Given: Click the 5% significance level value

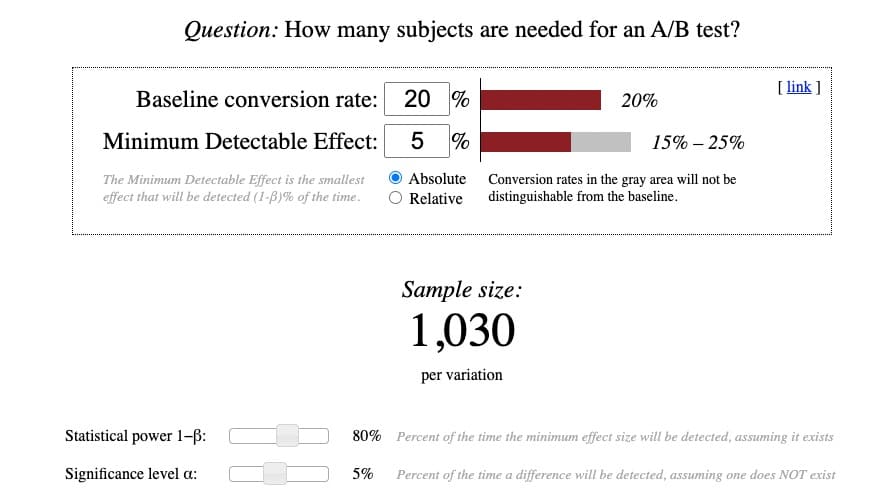Looking at the screenshot, I should pyautogui.click(x=363, y=474).
